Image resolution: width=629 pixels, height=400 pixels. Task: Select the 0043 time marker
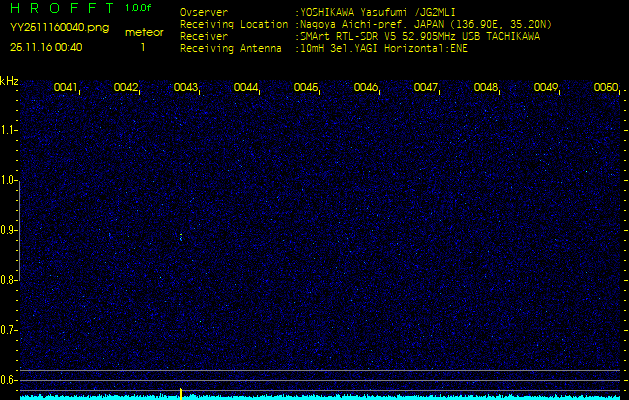[186, 88]
